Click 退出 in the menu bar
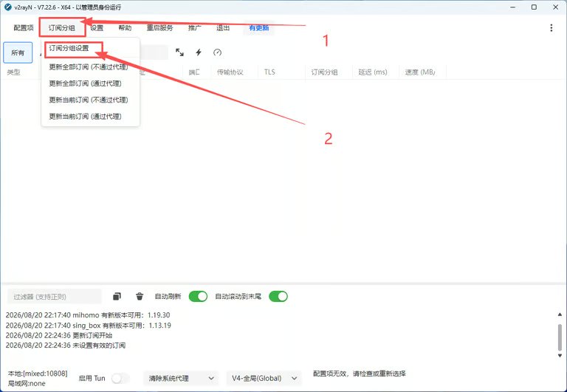This screenshot has height=392, width=567. (223, 28)
